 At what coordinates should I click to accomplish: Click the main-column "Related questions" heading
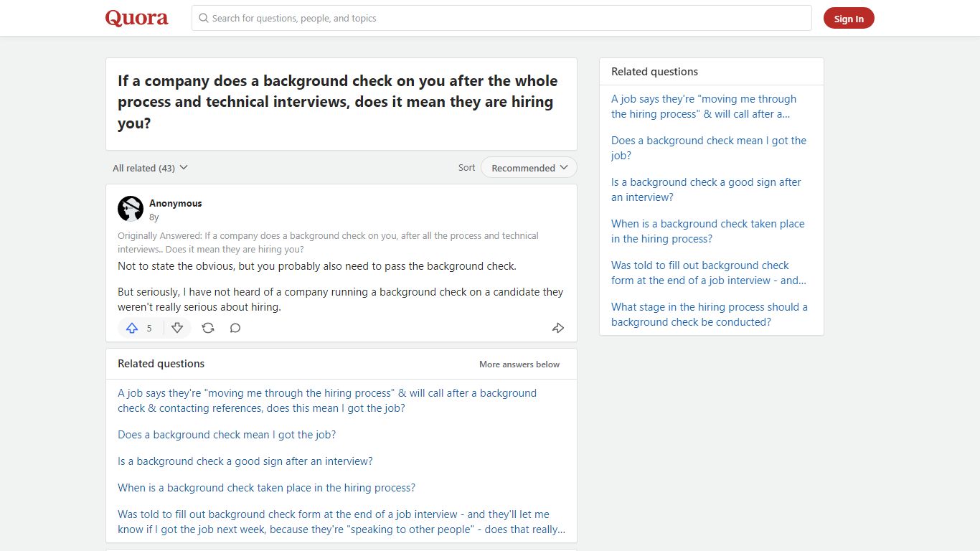[x=161, y=364]
